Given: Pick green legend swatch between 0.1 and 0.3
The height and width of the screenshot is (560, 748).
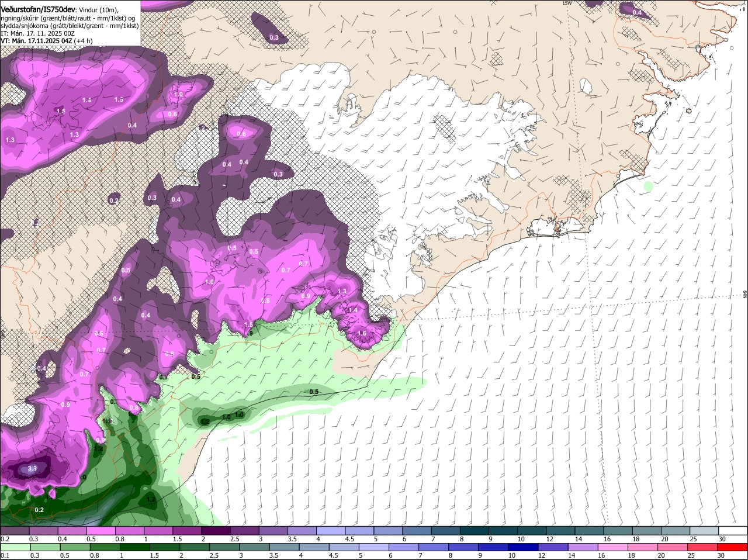Looking at the screenshot, I should (15, 547).
